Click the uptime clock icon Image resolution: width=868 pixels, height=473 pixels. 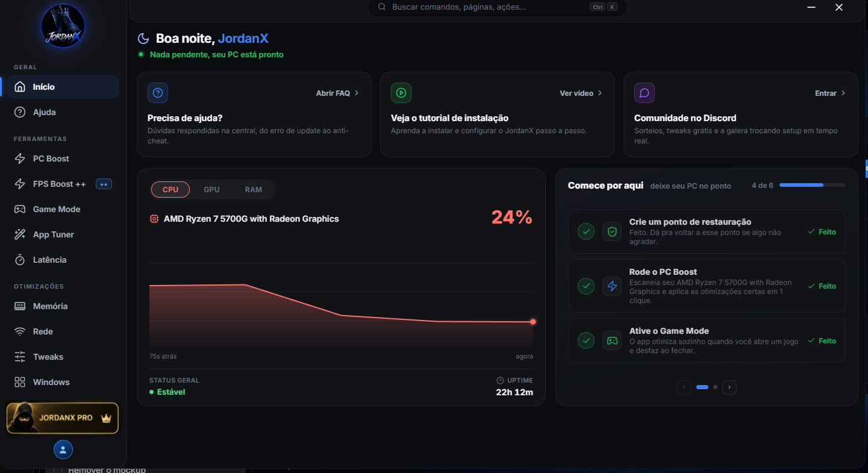[x=500, y=380]
